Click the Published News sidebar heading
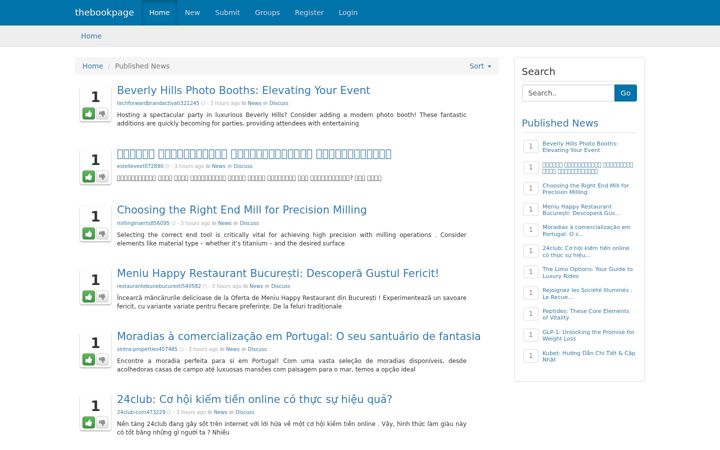Screen dimensions: 720x450 (x=560, y=123)
